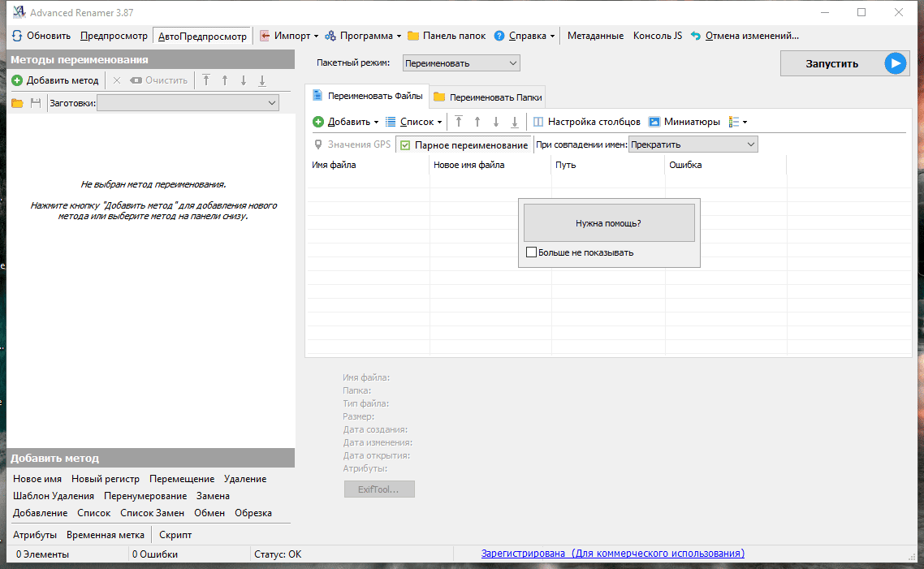
Task: Switch to Переименовать Папки tab
Action: (488, 97)
